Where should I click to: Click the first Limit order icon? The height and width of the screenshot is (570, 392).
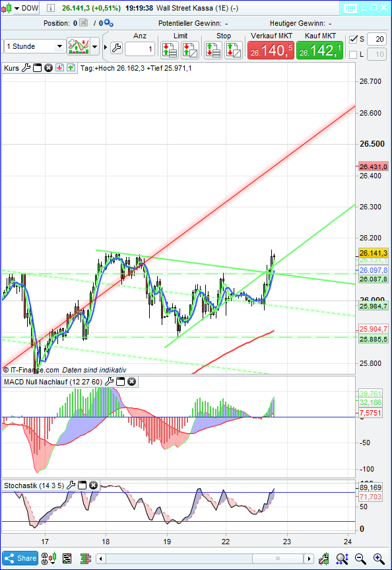170,50
